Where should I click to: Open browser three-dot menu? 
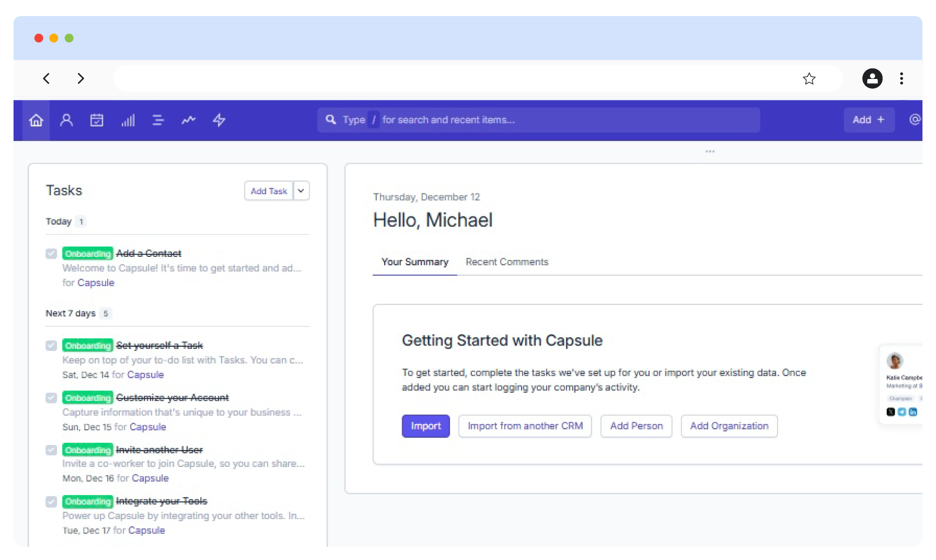pyautogui.click(x=901, y=78)
